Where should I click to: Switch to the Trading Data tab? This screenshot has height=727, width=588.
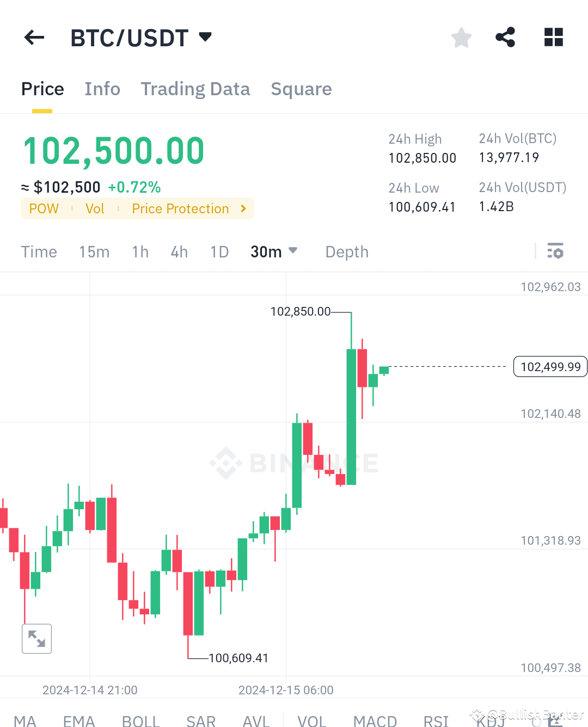point(195,89)
